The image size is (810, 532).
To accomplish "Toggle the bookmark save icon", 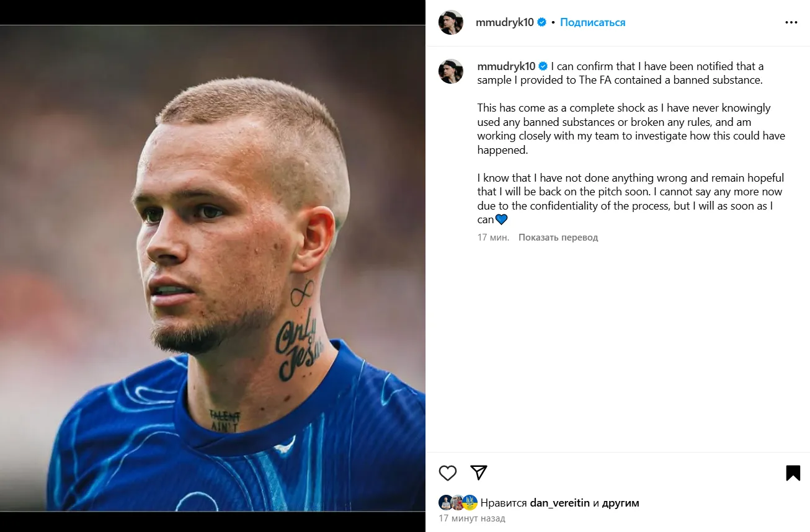I will click(x=793, y=473).
